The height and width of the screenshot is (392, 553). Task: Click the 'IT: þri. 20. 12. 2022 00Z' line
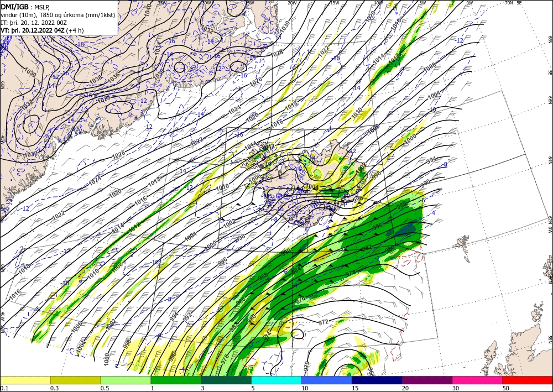[34, 23]
